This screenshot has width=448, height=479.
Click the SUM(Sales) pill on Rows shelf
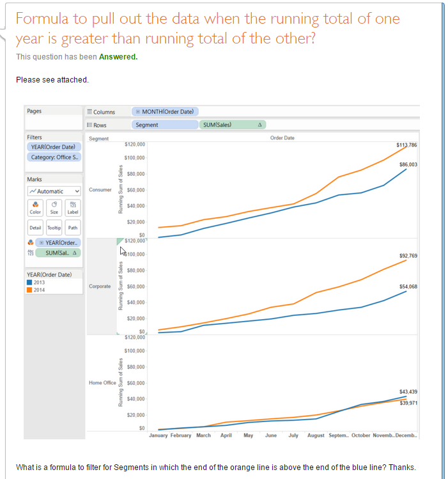(x=233, y=125)
